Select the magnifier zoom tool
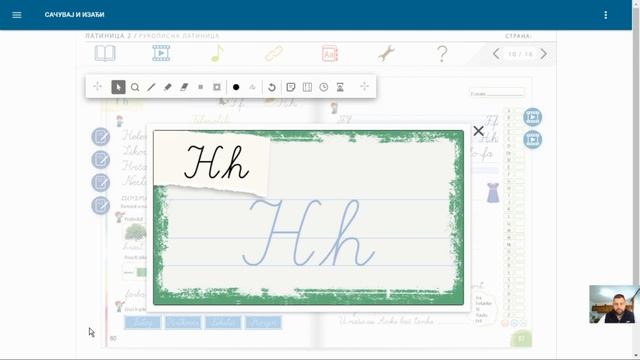Screen dimensions: 640x360 [135, 87]
